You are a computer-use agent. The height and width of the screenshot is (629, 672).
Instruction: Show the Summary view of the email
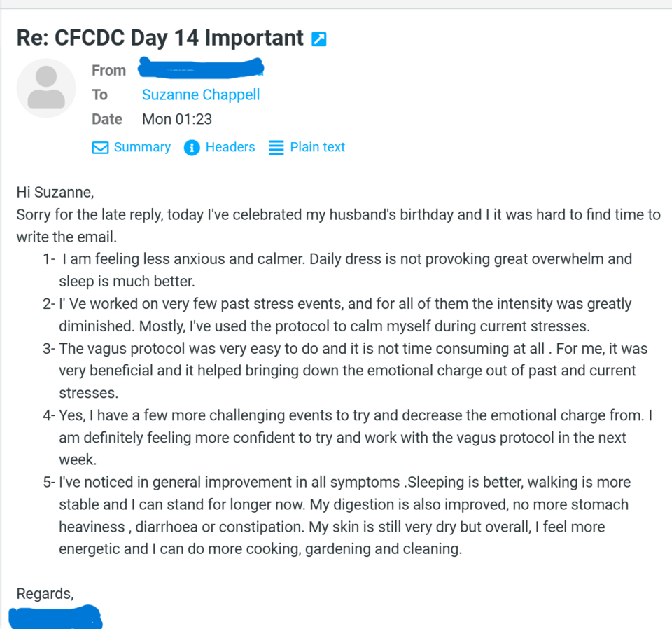pyautogui.click(x=142, y=147)
